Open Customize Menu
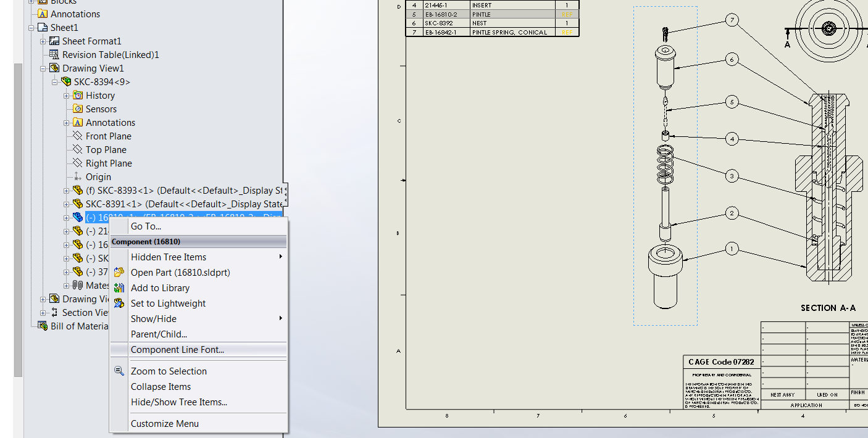This screenshot has width=868, height=438. click(x=165, y=424)
